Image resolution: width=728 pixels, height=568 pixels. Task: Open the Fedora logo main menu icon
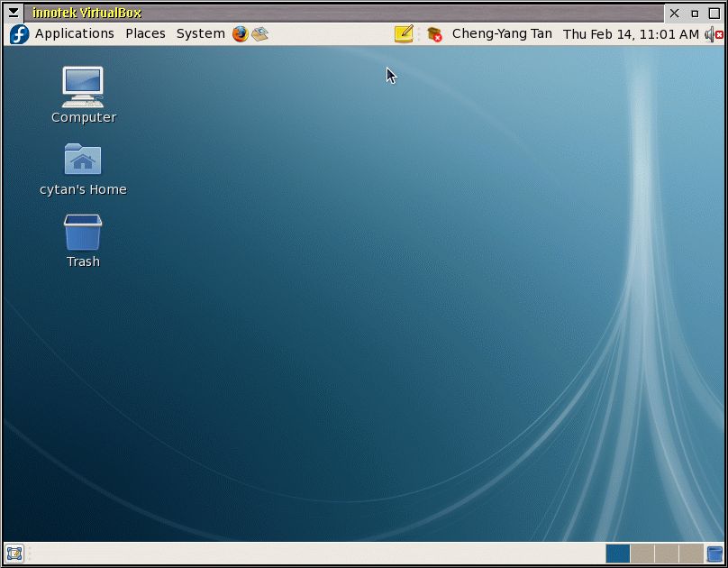tap(20, 34)
